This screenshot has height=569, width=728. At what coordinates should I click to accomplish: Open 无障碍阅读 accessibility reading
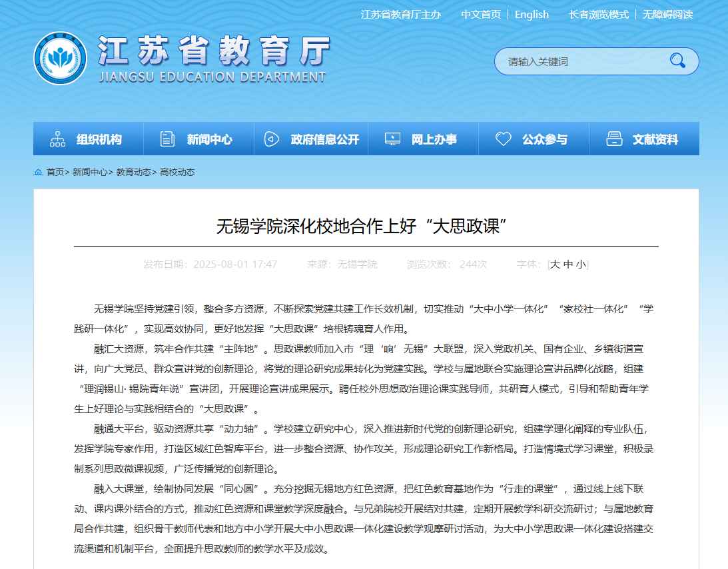pos(667,14)
